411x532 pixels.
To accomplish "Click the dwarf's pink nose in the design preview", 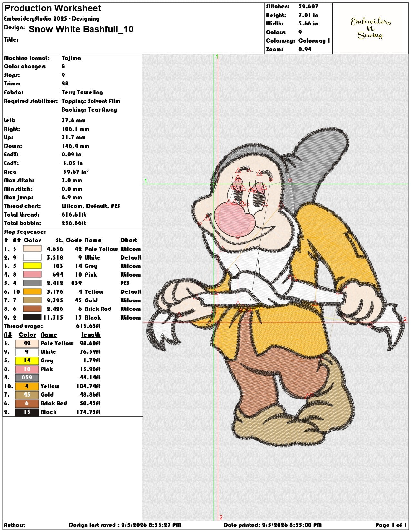I will pos(235,220).
